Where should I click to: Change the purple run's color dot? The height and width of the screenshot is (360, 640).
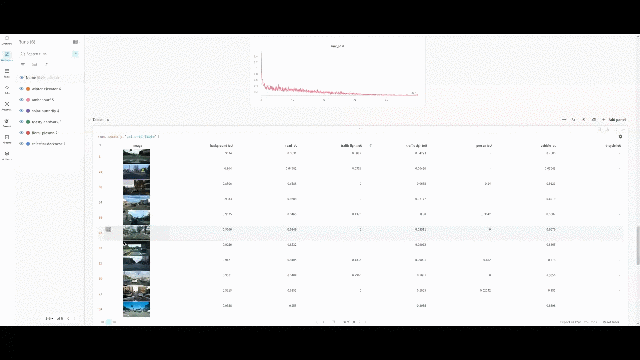[x=28, y=111]
